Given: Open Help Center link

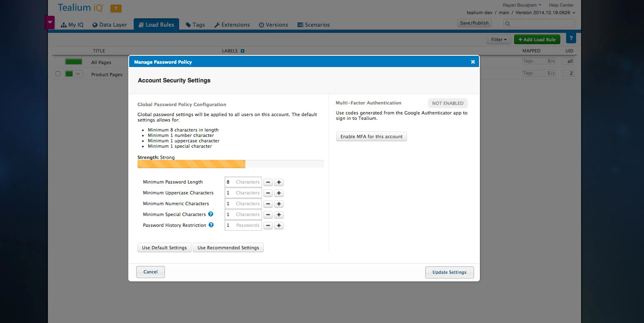Looking at the screenshot, I should pyautogui.click(x=561, y=5).
